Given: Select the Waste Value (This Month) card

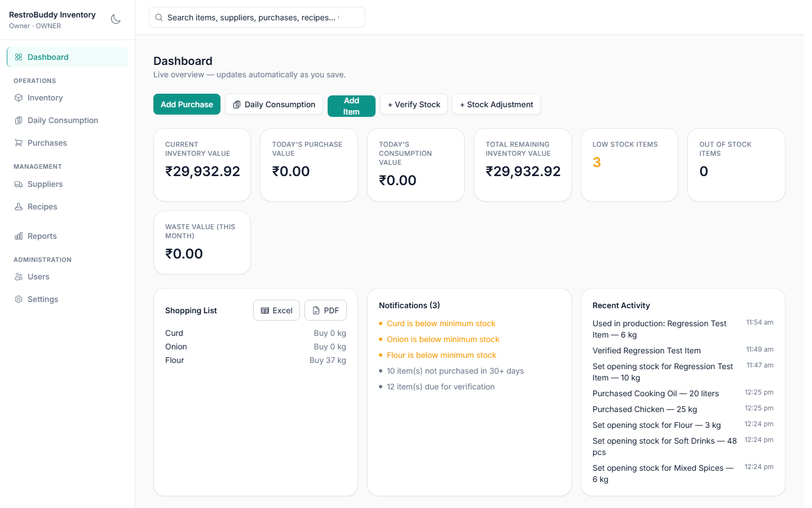Looking at the screenshot, I should click(x=202, y=243).
